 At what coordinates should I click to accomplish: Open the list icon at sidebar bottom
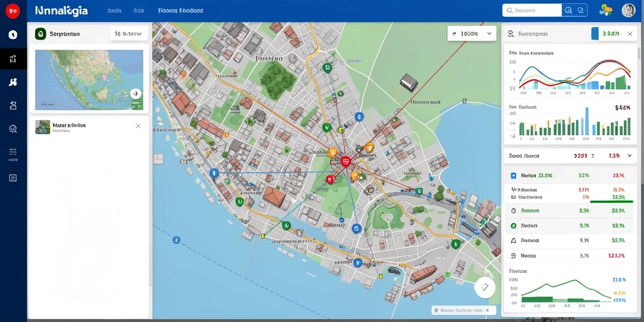tap(13, 178)
